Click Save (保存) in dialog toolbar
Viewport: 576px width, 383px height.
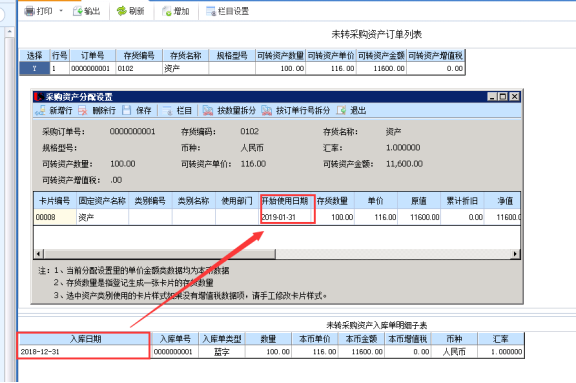[137, 111]
